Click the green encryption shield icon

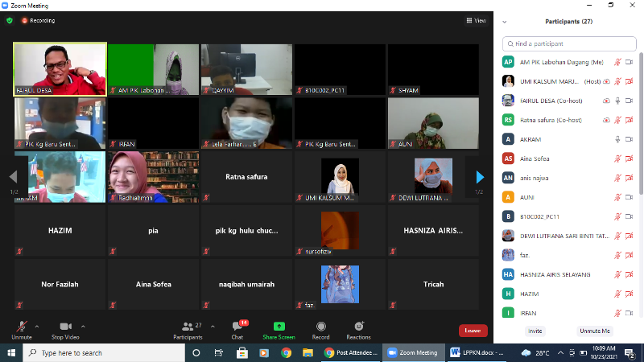click(x=10, y=21)
